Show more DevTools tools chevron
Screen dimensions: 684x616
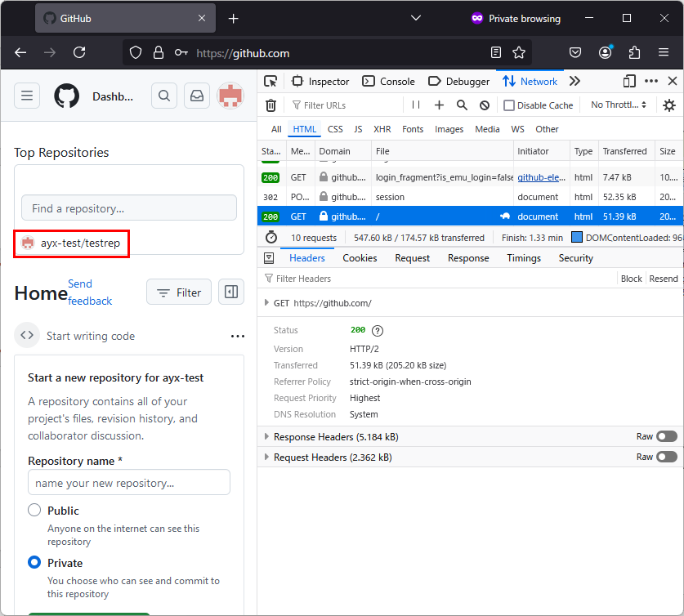pyautogui.click(x=575, y=81)
